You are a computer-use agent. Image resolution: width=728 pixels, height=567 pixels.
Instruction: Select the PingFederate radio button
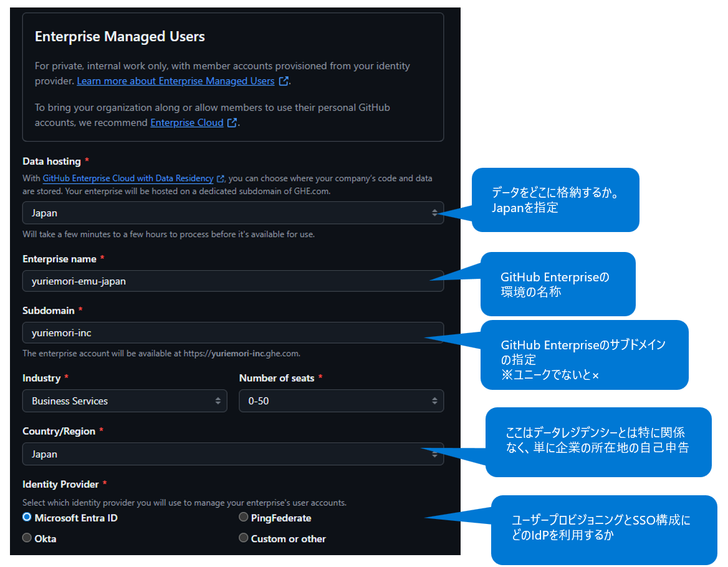click(x=243, y=517)
